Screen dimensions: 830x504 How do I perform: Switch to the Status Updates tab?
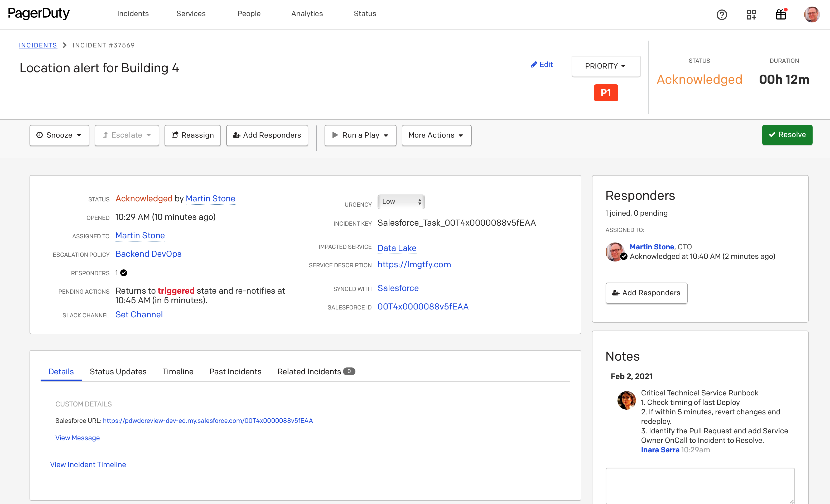(118, 372)
